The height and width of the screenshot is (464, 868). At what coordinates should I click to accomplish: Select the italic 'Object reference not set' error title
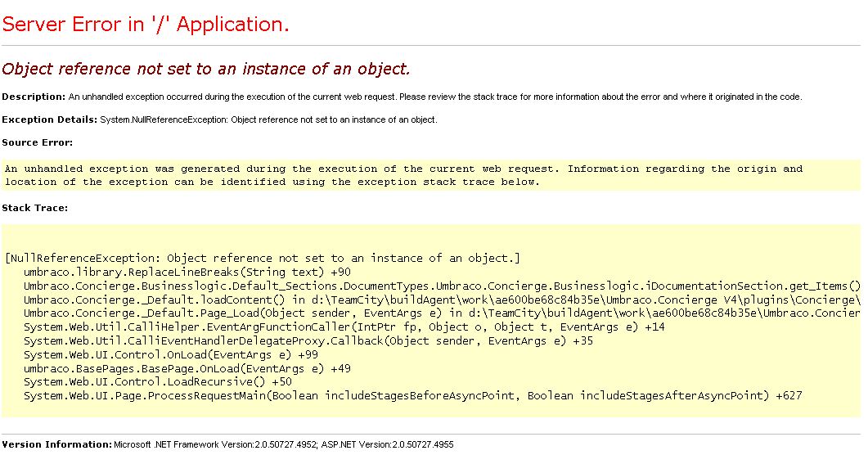(206, 69)
